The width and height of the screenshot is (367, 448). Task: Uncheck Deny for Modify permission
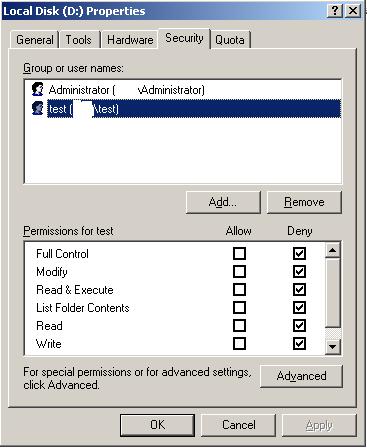299,272
